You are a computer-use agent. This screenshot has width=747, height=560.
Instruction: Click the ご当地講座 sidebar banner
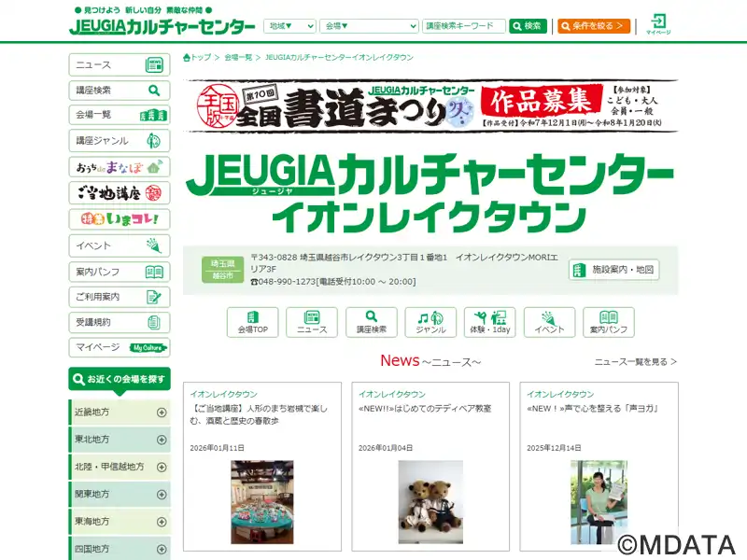pos(120,193)
